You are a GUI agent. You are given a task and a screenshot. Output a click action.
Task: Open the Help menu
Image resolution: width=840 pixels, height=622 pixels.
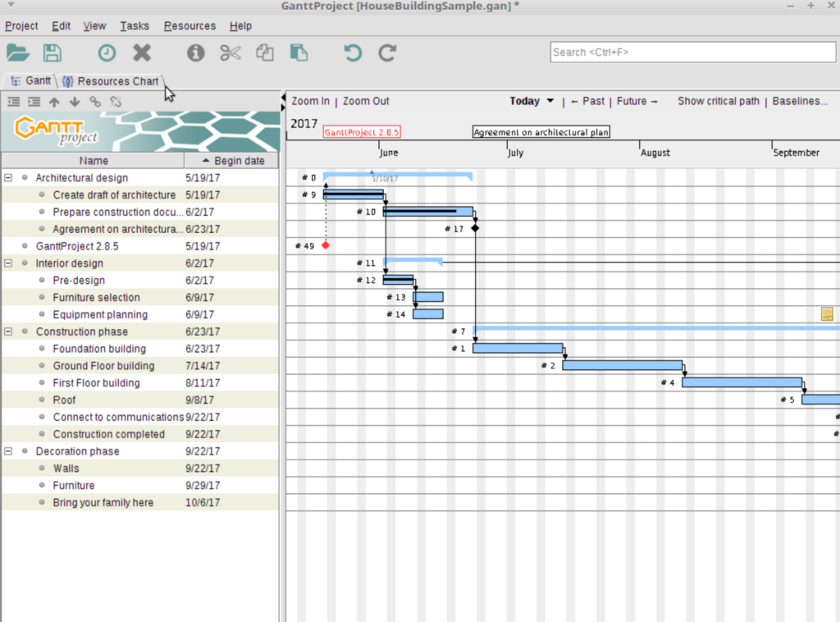pos(240,25)
